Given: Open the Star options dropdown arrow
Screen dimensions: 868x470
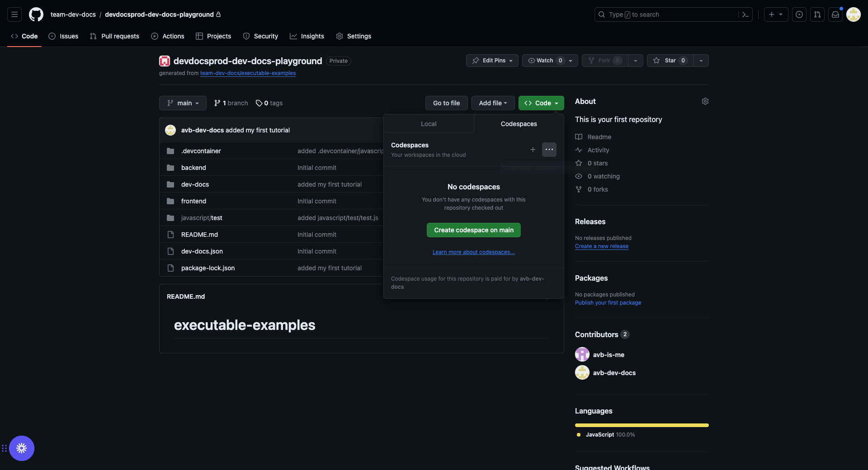Looking at the screenshot, I should pos(701,61).
